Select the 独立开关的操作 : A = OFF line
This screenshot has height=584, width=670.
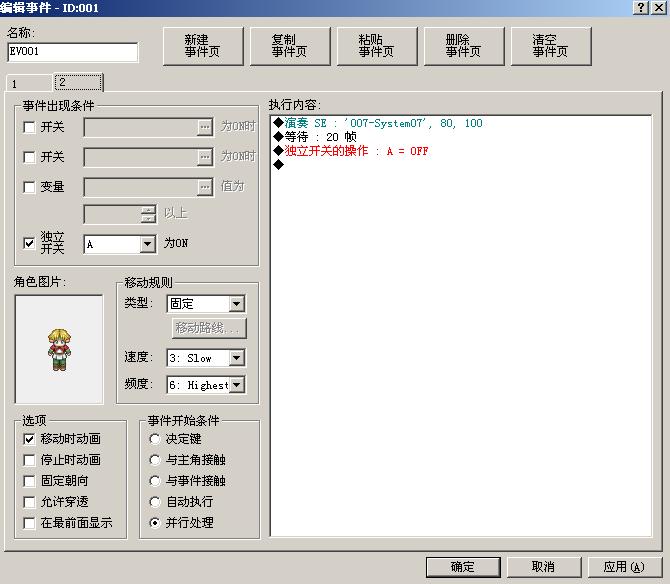(x=351, y=151)
